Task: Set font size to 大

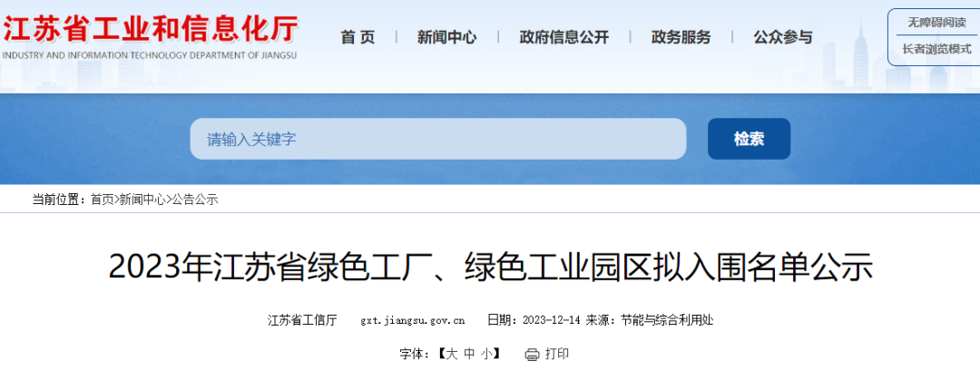Action: tap(451, 354)
